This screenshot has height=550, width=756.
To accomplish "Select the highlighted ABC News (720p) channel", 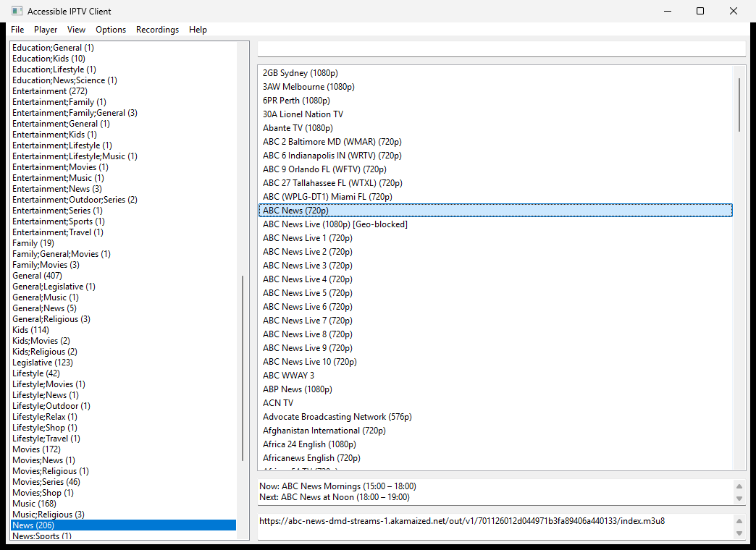I will (x=495, y=210).
